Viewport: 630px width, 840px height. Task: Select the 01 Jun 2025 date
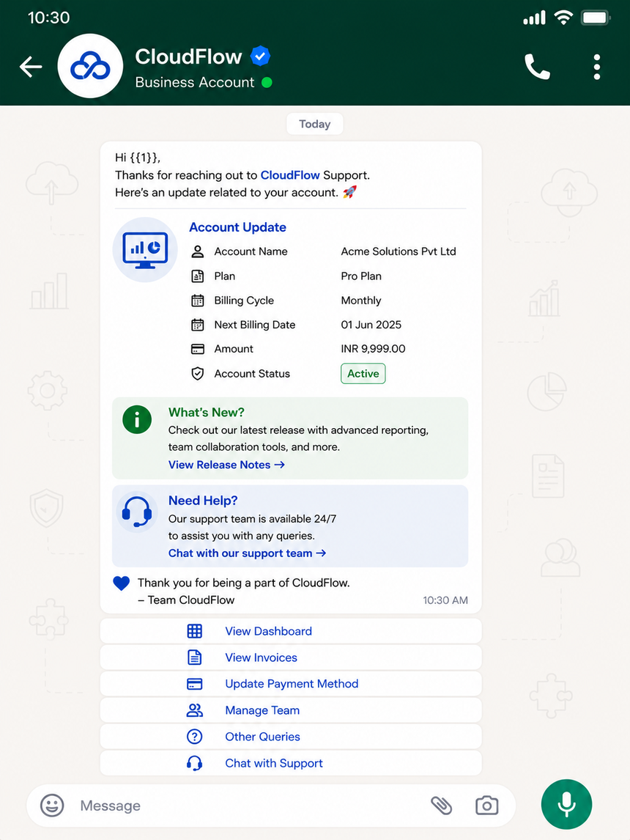point(371,325)
